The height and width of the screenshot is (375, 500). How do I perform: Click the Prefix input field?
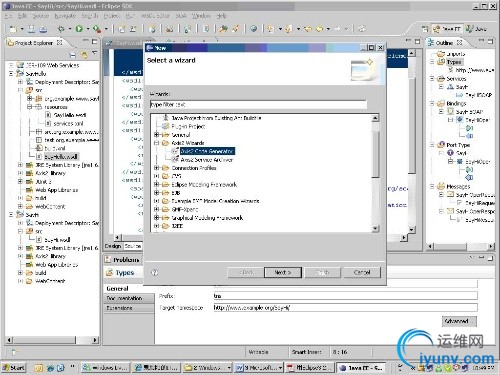point(345,296)
